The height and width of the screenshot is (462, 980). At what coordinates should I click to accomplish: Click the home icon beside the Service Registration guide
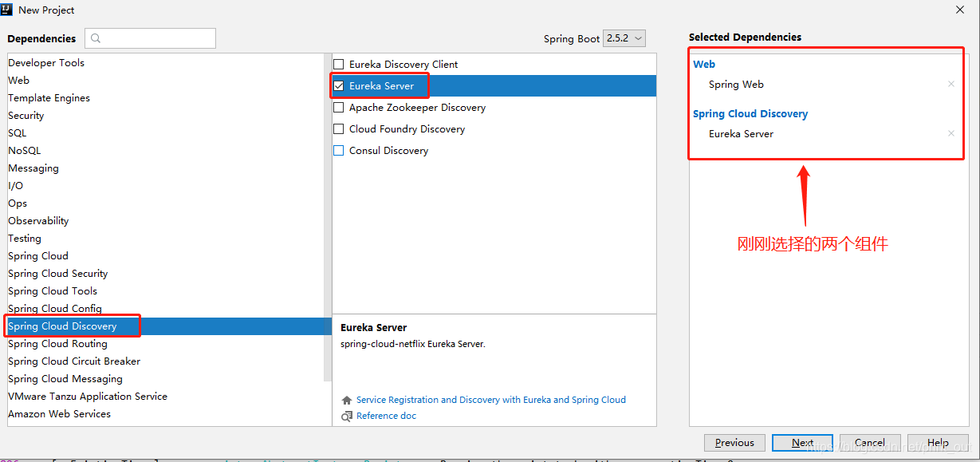coord(346,400)
